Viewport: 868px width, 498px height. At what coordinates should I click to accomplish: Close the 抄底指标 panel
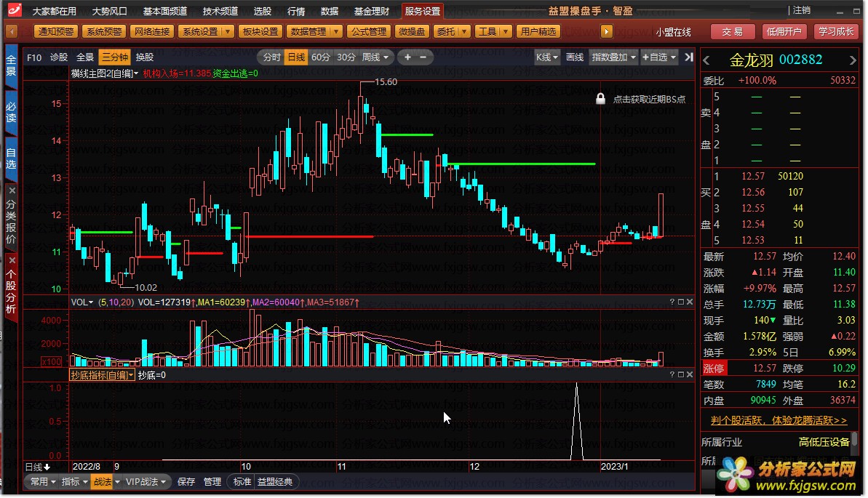[x=690, y=374]
